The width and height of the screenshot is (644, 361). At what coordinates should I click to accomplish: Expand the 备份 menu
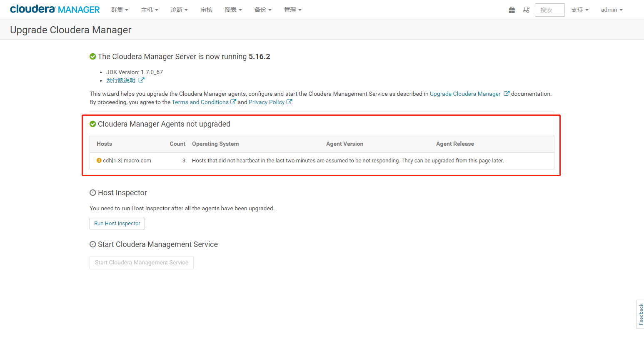[263, 10]
